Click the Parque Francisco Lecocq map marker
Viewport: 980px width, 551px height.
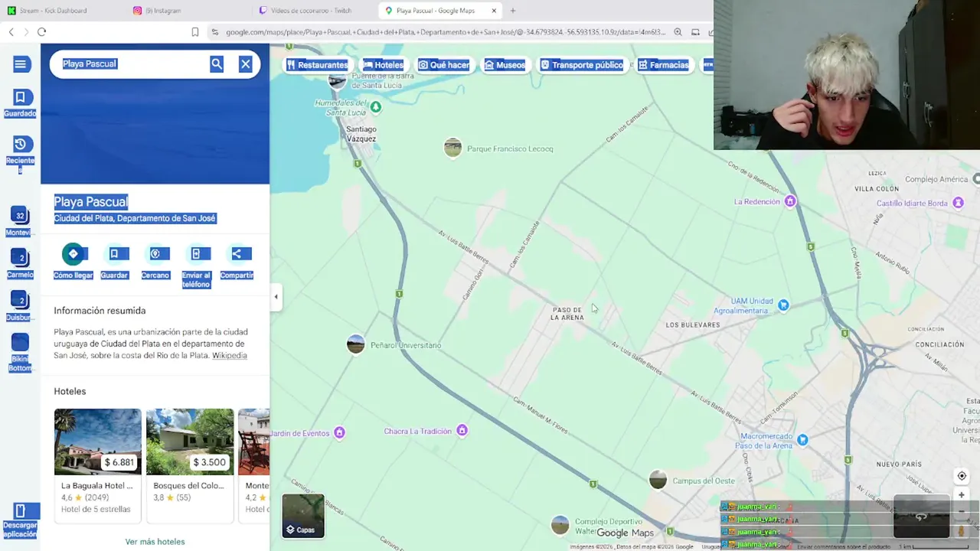point(452,148)
